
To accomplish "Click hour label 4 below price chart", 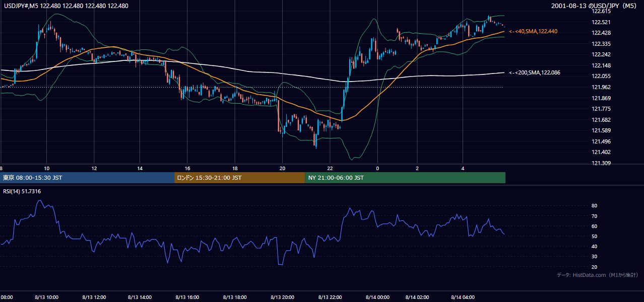I will 463,168.
